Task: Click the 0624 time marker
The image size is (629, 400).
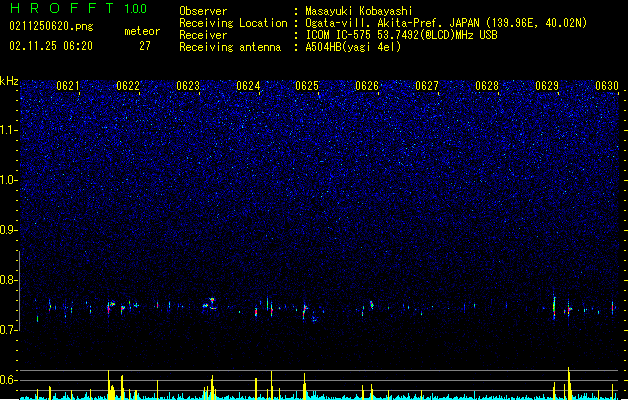Action: tap(248, 86)
